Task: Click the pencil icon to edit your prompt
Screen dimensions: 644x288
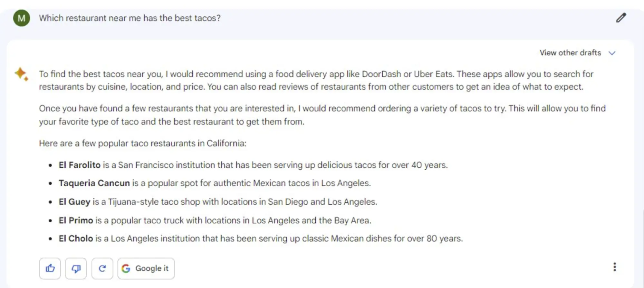Action: [621, 18]
